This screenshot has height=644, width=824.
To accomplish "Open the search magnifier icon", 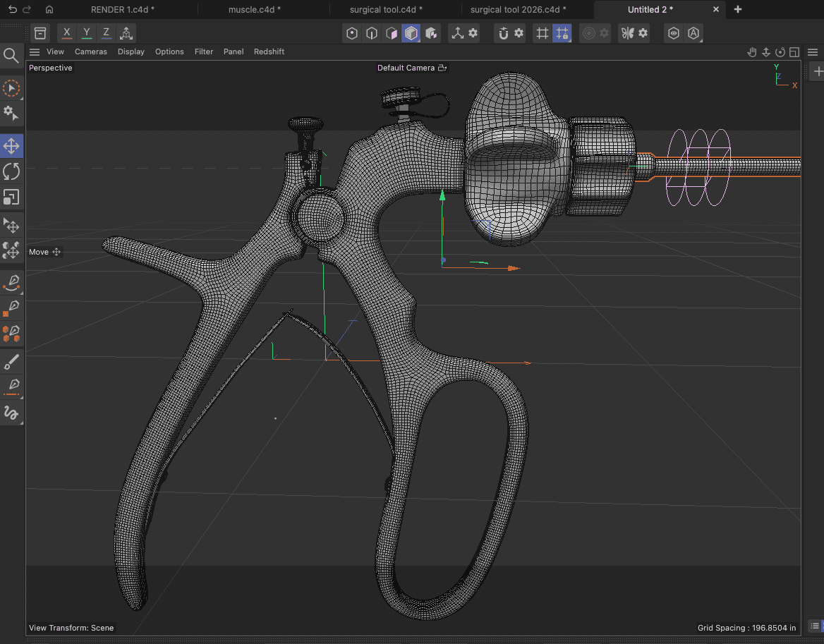I will 11,56.
